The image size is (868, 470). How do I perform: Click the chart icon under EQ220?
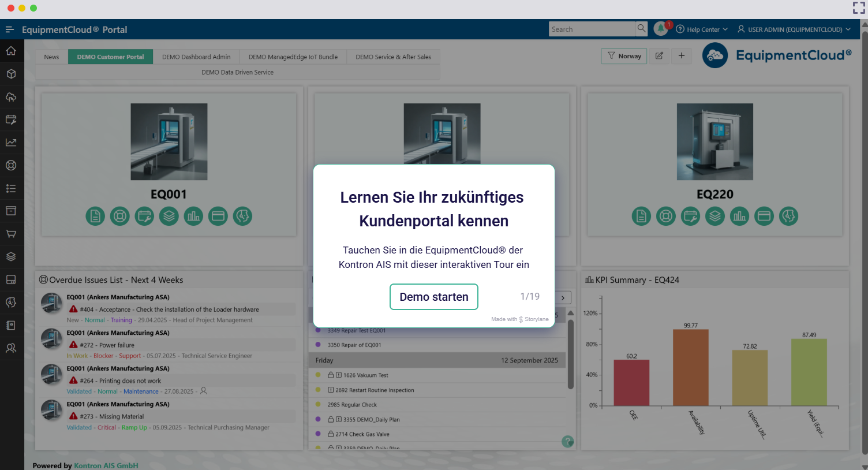[x=739, y=216]
